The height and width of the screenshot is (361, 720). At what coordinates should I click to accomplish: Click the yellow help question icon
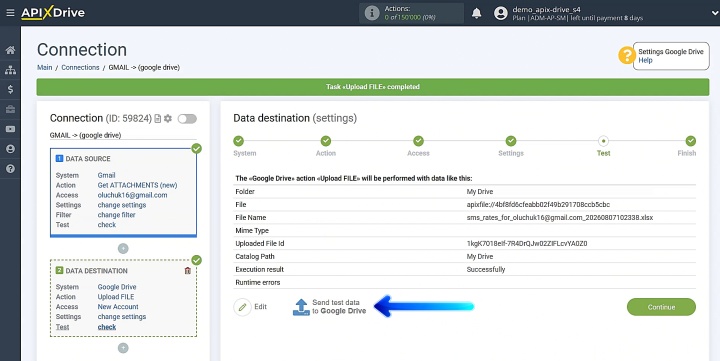[626, 55]
